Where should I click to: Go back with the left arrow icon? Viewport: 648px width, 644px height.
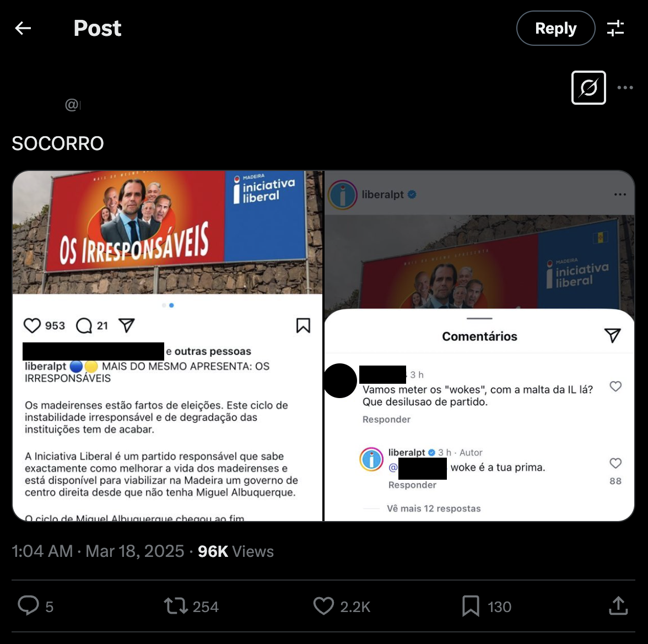click(23, 28)
